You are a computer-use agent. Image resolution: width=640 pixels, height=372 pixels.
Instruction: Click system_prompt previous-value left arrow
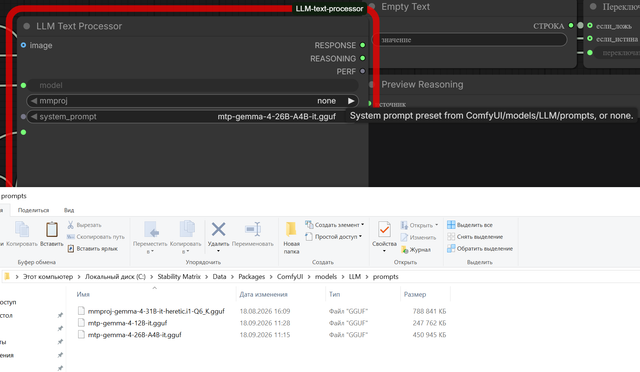click(x=34, y=117)
